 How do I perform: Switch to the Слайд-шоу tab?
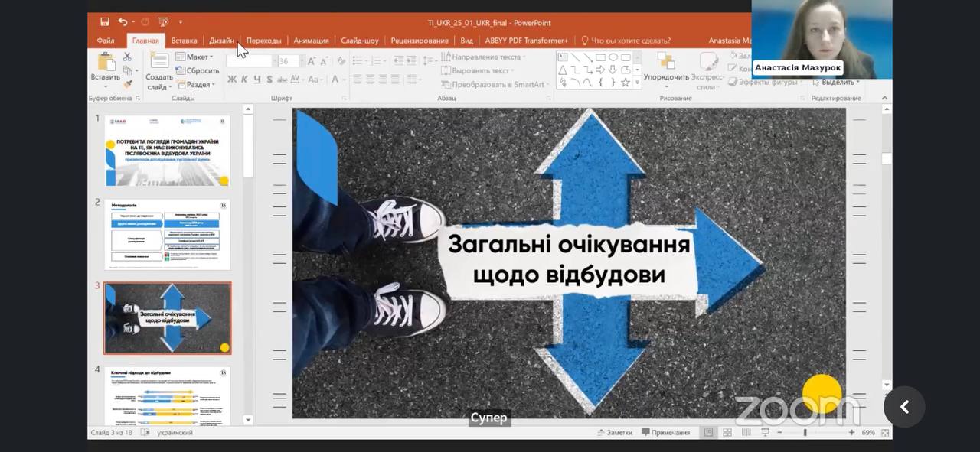pos(359,41)
